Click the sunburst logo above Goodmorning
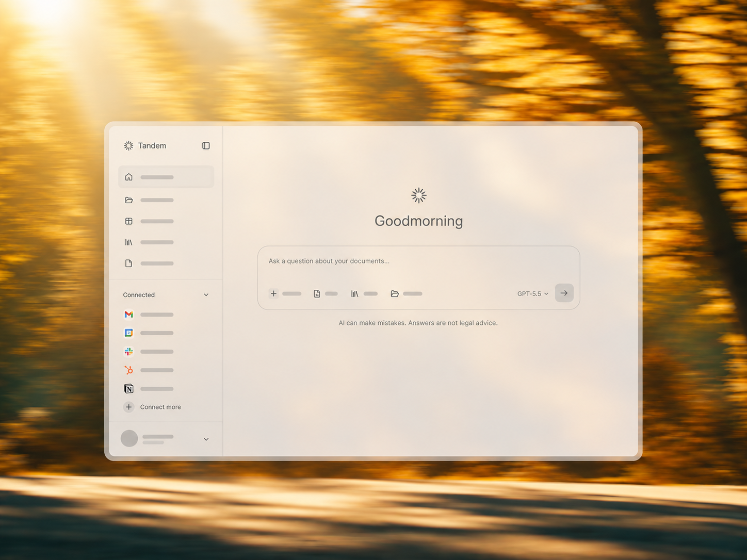Screen dimensions: 747x560 (x=419, y=195)
